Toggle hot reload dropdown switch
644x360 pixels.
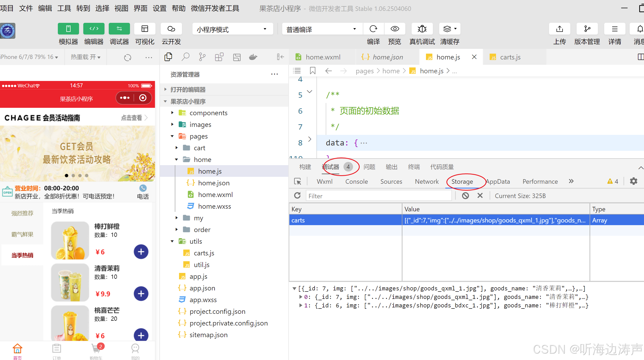point(85,57)
